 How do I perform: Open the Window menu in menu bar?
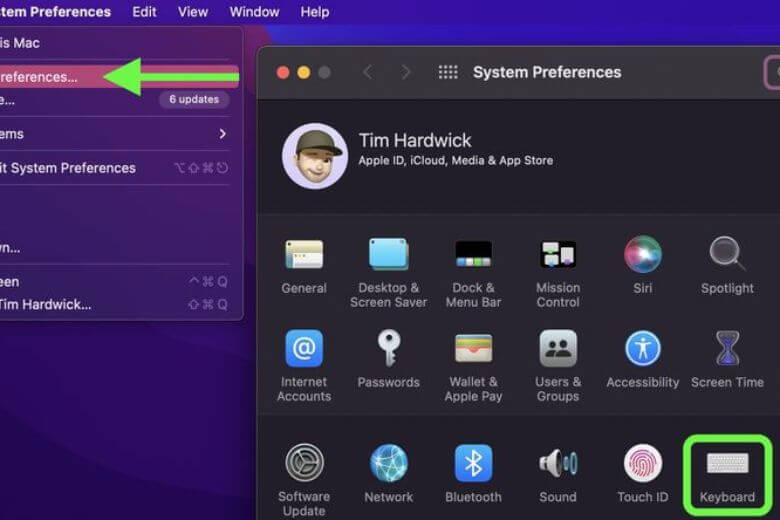point(254,12)
